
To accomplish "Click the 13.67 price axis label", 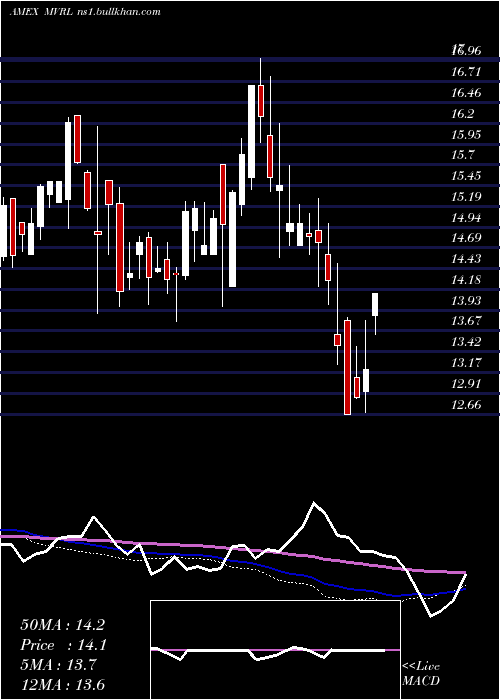I will pyautogui.click(x=466, y=321).
